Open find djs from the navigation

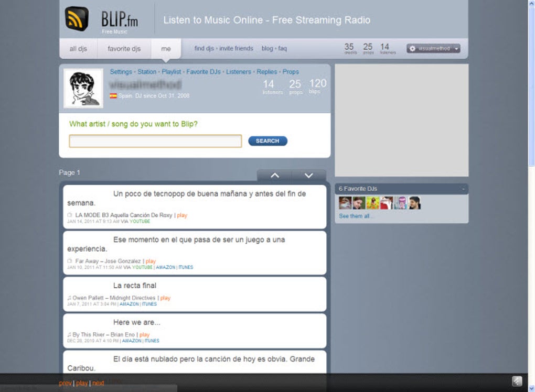(x=205, y=48)
